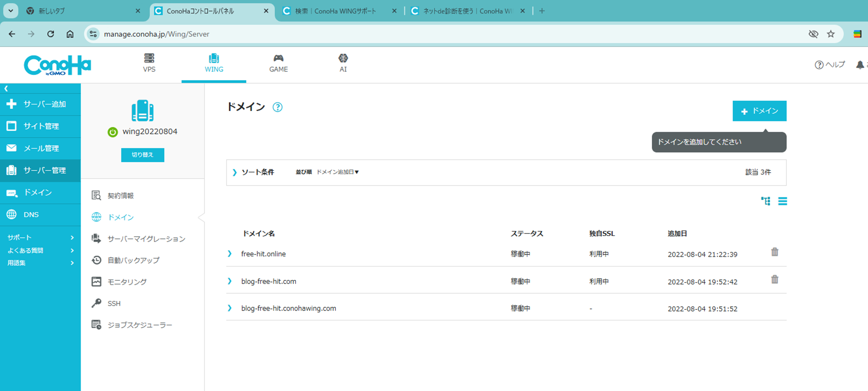Image resolution: width=868 pixels, height=391 pixels.
Task: Click the free-hit.online domain name
Action: tap(263, 254)
